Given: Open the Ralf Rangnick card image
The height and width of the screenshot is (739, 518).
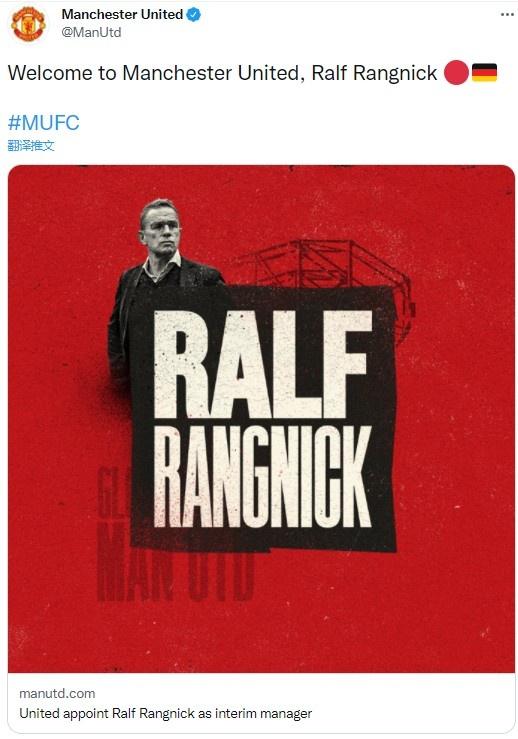Looking at the screenshot, I should click(x=261, y=419).
